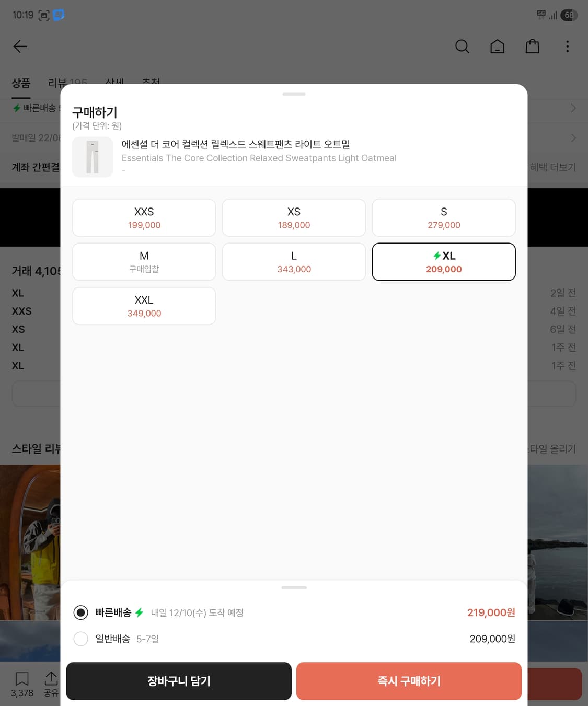Tap the back arrow to leave product page

click(20, 47)
